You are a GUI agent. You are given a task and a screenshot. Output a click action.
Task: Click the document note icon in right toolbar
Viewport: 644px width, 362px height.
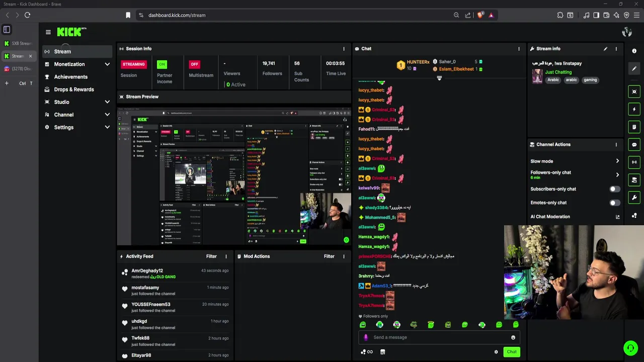pos(634,127)
